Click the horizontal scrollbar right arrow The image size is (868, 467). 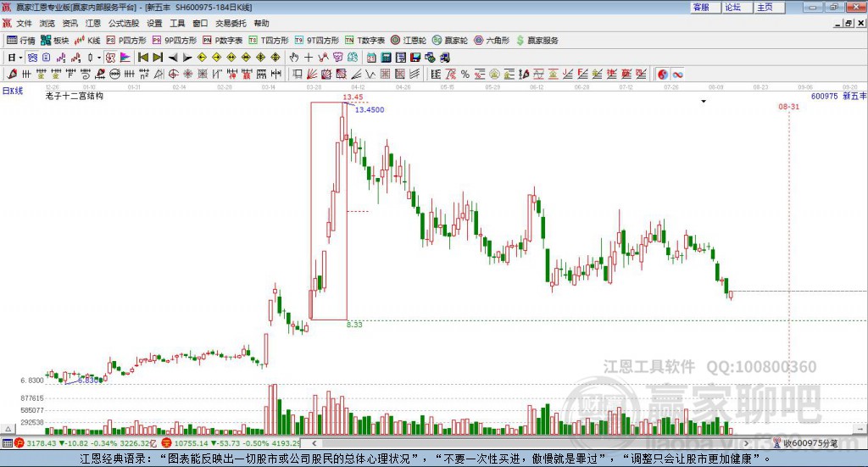746,443
